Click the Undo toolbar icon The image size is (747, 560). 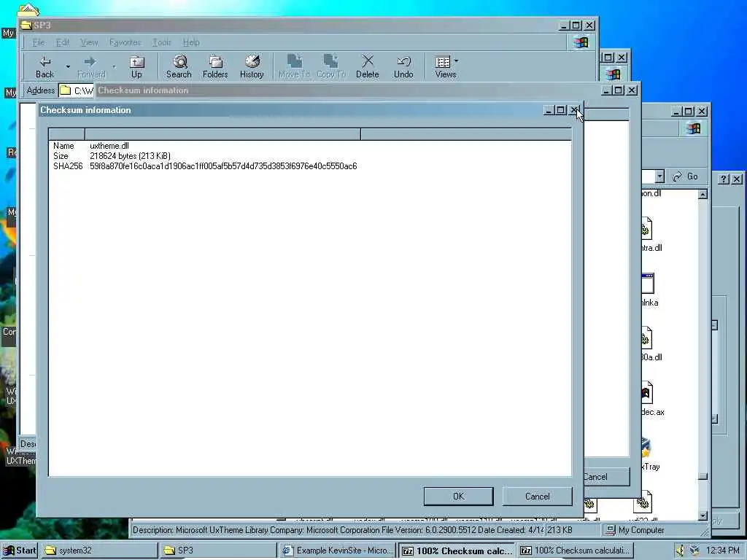pos(403,66)
